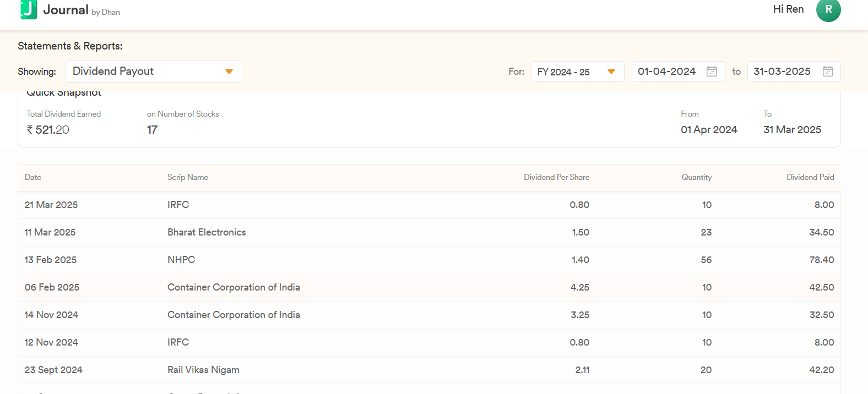Click dividend per share value 2.11
Screen dimensions: 868x394
[x=582, y=370]
